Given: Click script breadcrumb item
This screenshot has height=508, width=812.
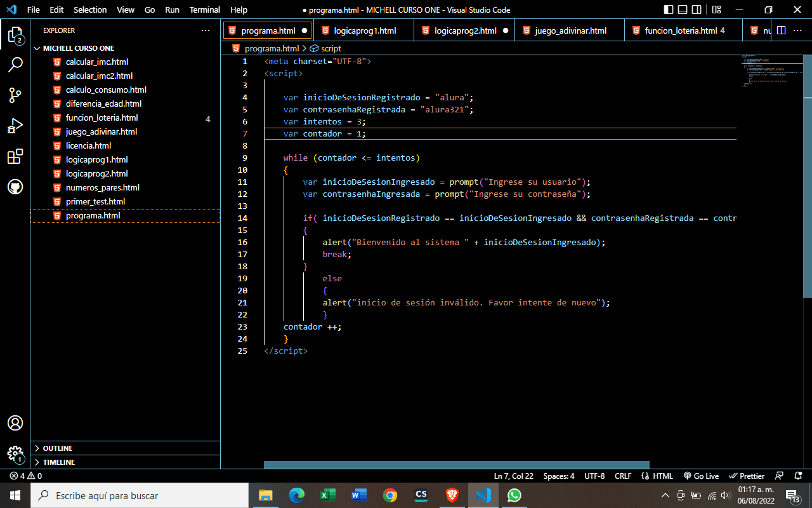Looking at the screenshot, I should click(x=325, y=48).
